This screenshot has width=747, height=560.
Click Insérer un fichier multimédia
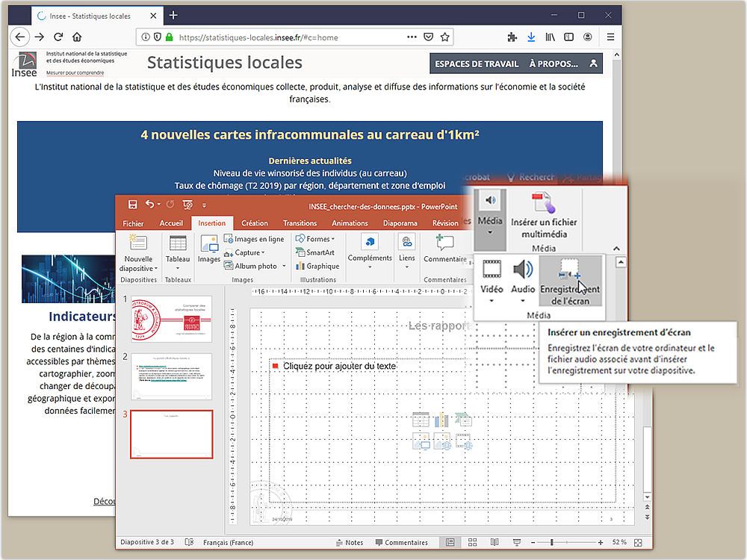click(x=544, y=214)
